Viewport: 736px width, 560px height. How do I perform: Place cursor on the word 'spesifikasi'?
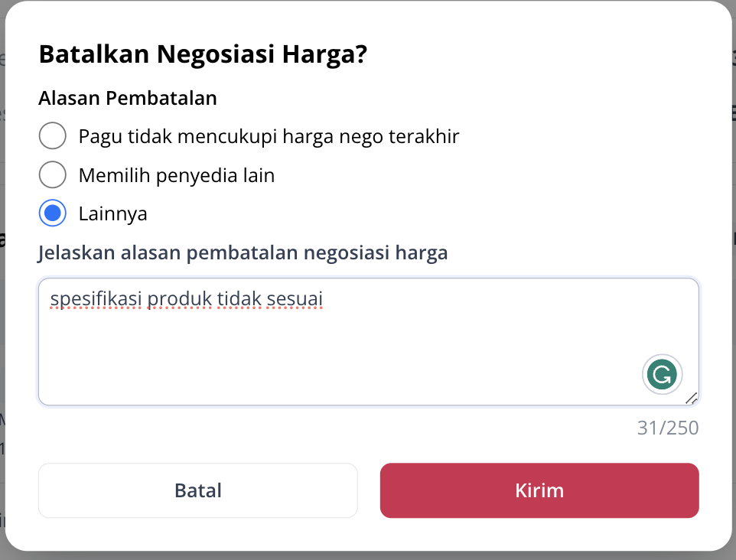96,299
